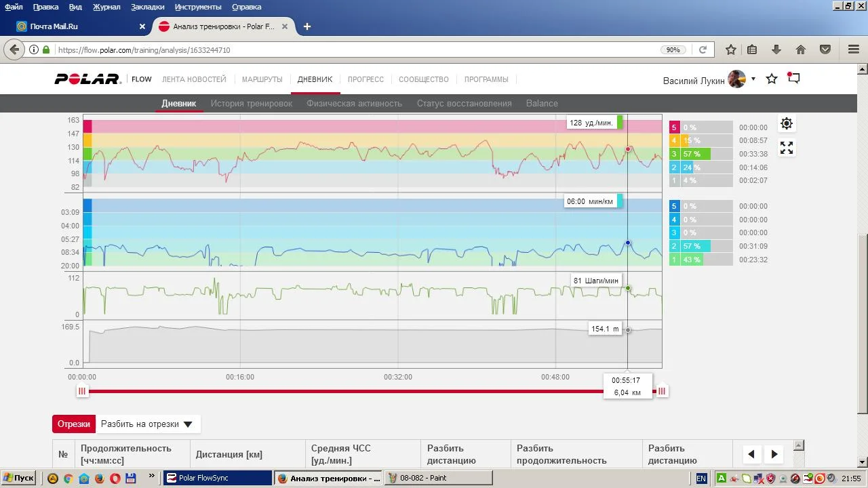Go to История тренировок
Viewport: 868px width, 488px height.
coord(251,104)
